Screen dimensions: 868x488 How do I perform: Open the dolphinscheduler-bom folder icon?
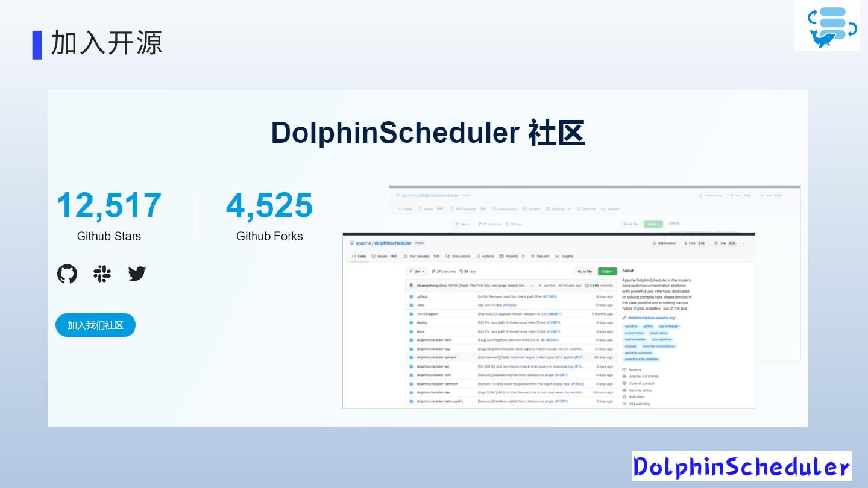click(x=411, y=375)
